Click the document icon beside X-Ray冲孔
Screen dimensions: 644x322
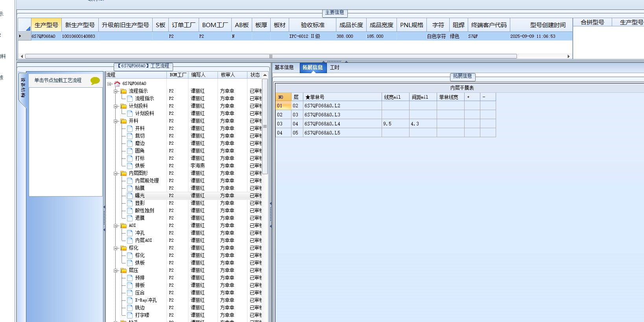(130, 300)
